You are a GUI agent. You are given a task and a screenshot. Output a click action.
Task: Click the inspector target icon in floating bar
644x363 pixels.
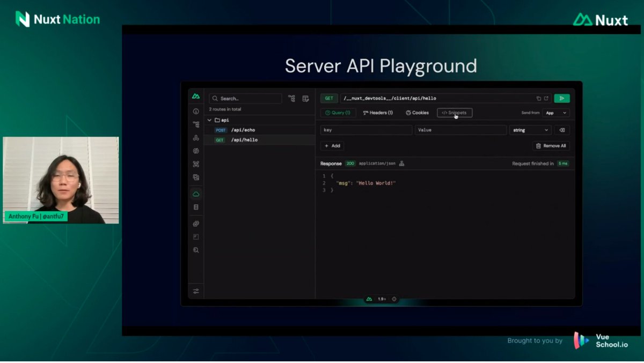tap(394, 299)
